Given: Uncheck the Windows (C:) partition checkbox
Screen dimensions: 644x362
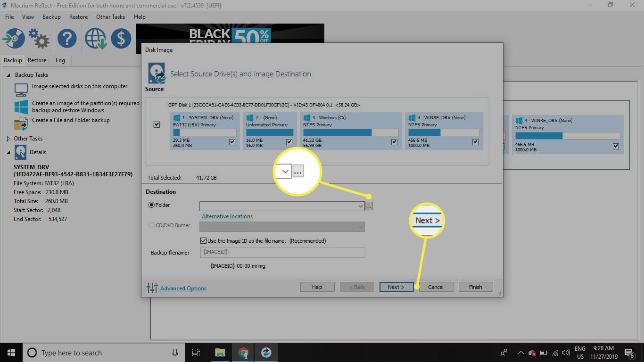Looking at the screenshot, I should pos(394,142).
